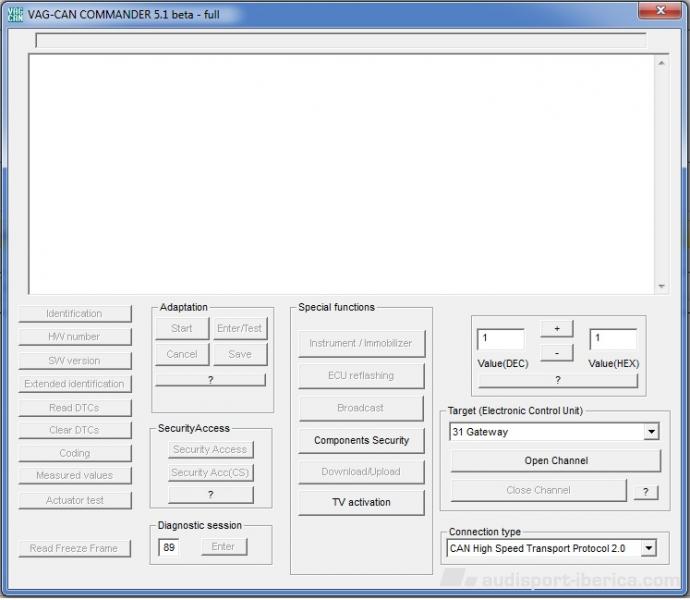Click scroll down arrow of log area
This screenshot has width=690, height=600.
coord(661,287)
